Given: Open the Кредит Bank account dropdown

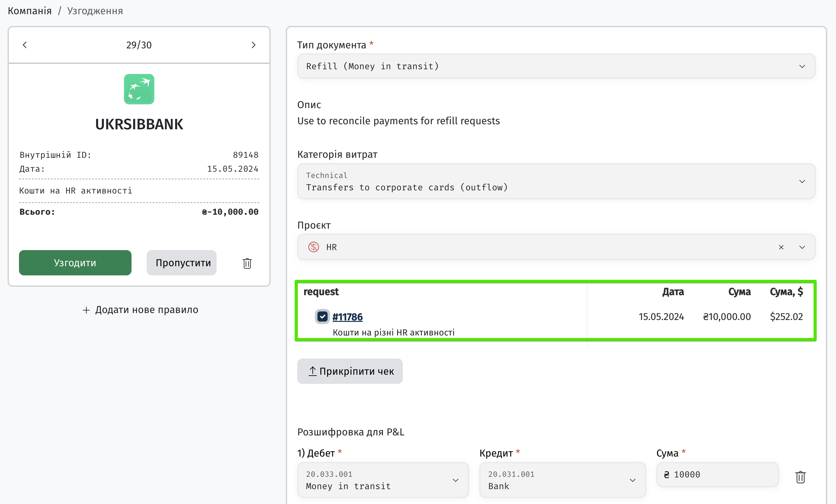Looking at the screenshot, I should (562, 480).
